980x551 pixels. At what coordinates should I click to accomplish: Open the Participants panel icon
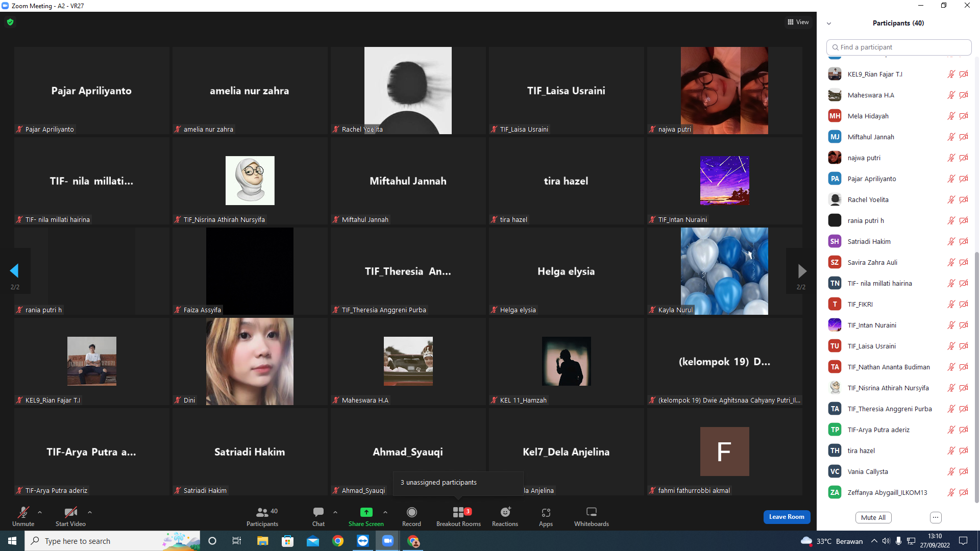[262, 512]
